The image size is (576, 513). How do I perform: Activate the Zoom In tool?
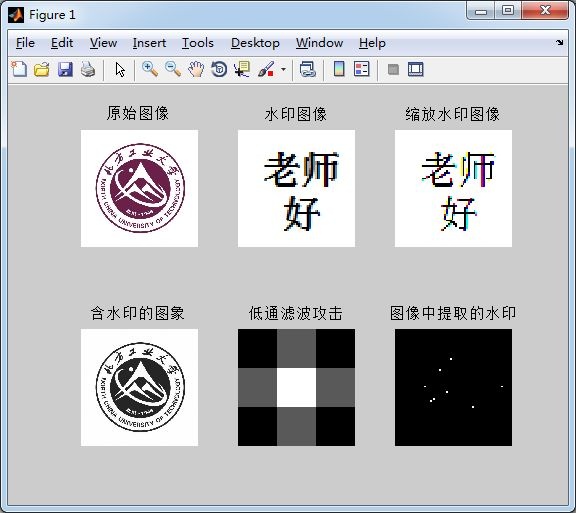click(x=150, y=69)
